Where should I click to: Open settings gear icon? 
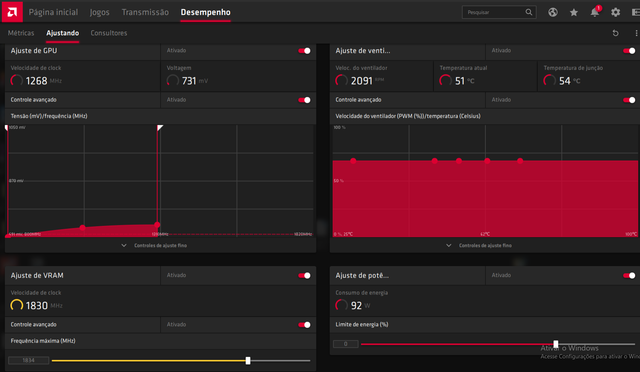tap(615, 13)
